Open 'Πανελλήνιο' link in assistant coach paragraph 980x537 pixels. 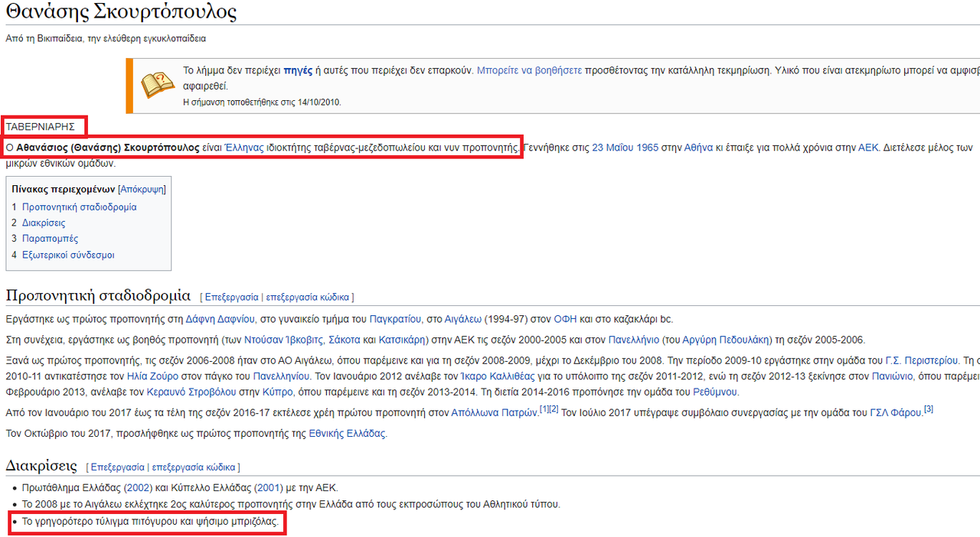pyautogui.click(x=635, y=340)
